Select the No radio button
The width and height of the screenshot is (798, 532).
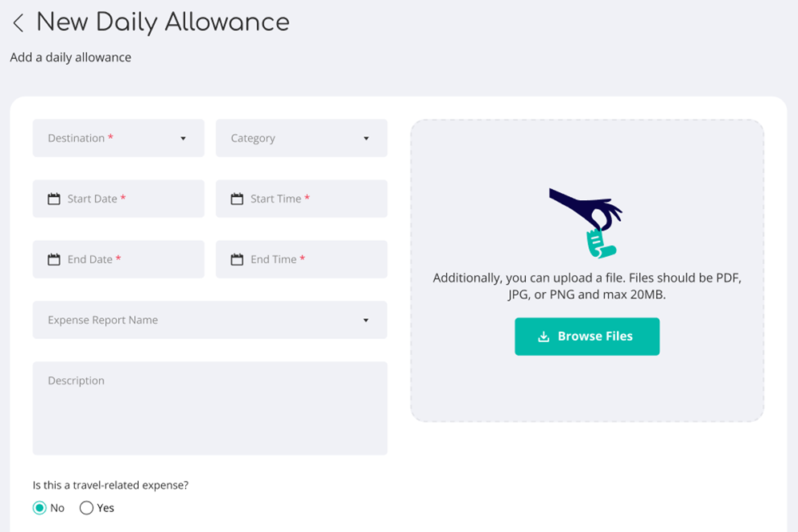coord(38,507)
